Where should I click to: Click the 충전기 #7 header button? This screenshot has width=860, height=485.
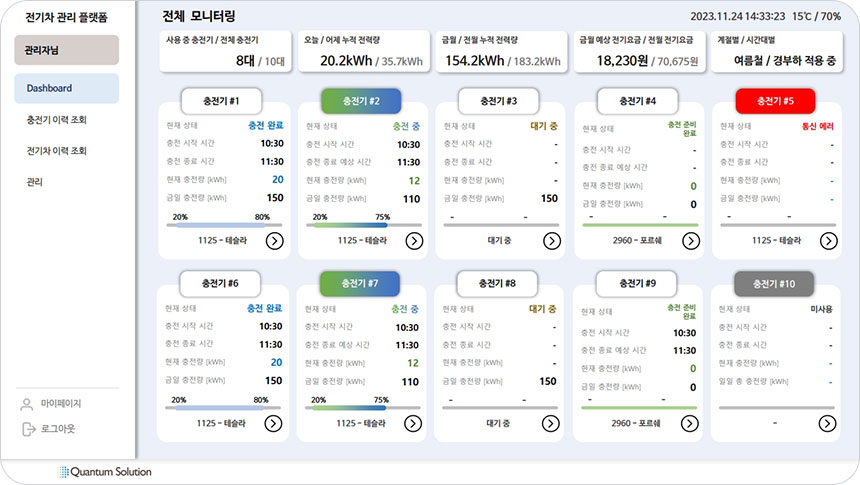pos(360,283)
